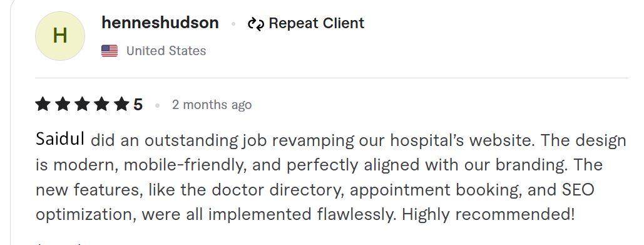The height and width of the screenshot is (245, 644).
Task: Click the horizontal divider under the reviewer header
Action: pyautogui.click(x=332, y=78)
